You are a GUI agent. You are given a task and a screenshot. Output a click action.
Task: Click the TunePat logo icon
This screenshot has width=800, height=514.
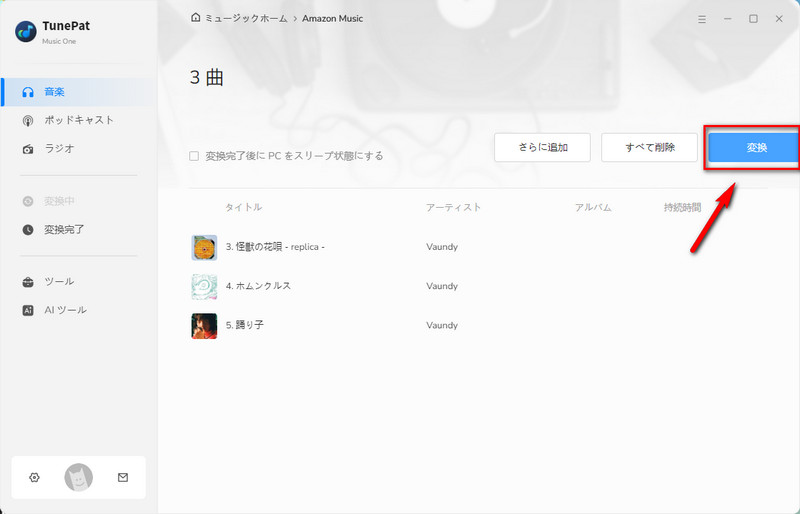click(26, 32)
